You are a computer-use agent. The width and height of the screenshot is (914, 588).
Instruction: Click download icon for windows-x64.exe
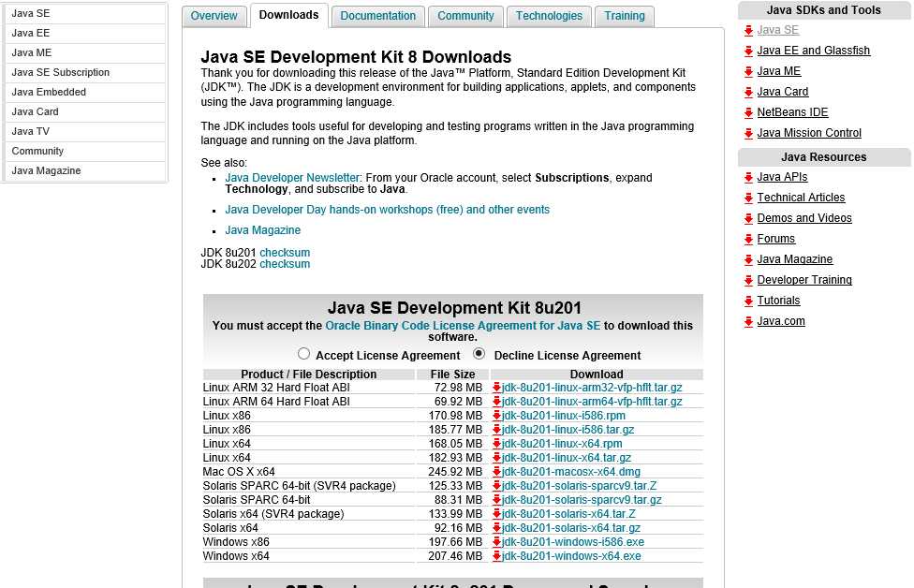pyautogui.click(x=496, y=555)
